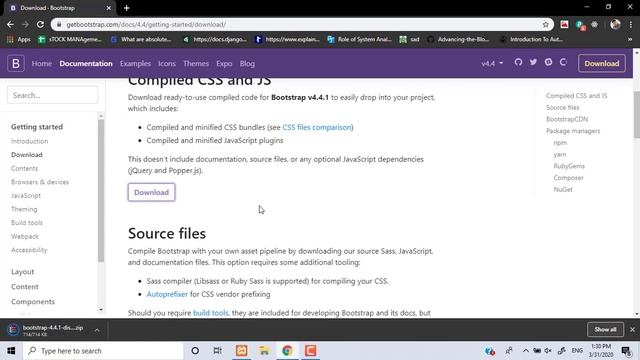Open File Explorer from taskbar
The width and height of the screenshot is (640, 360).
point(264,351)
